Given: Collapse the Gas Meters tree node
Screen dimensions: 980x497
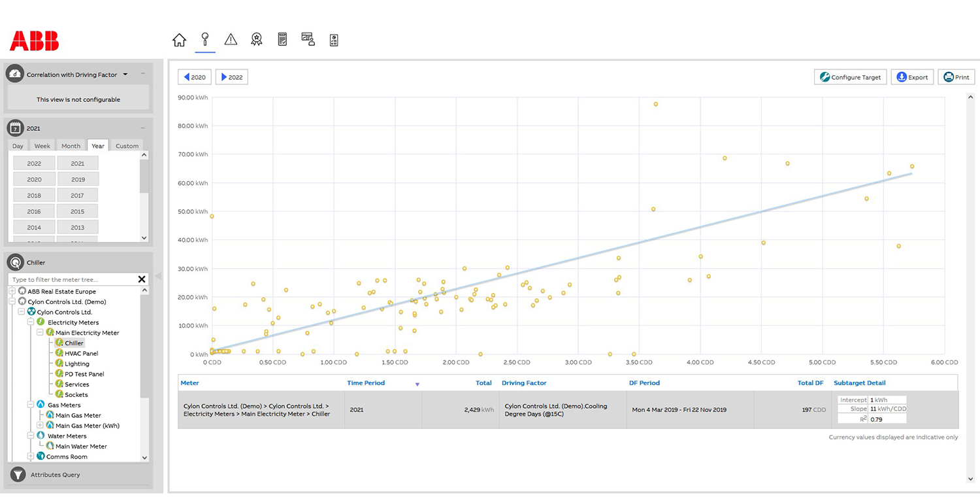Looking at the screenshot, I should [x=31, y=405].
